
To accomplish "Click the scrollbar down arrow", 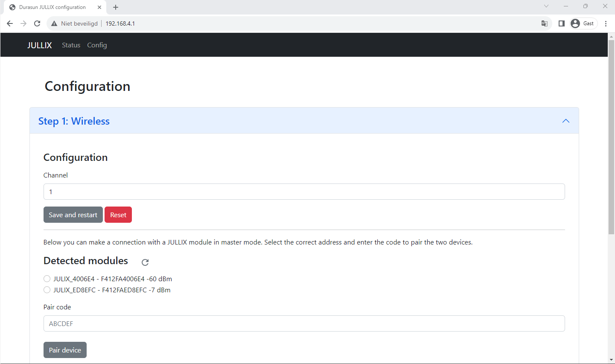I will point(611,360).
